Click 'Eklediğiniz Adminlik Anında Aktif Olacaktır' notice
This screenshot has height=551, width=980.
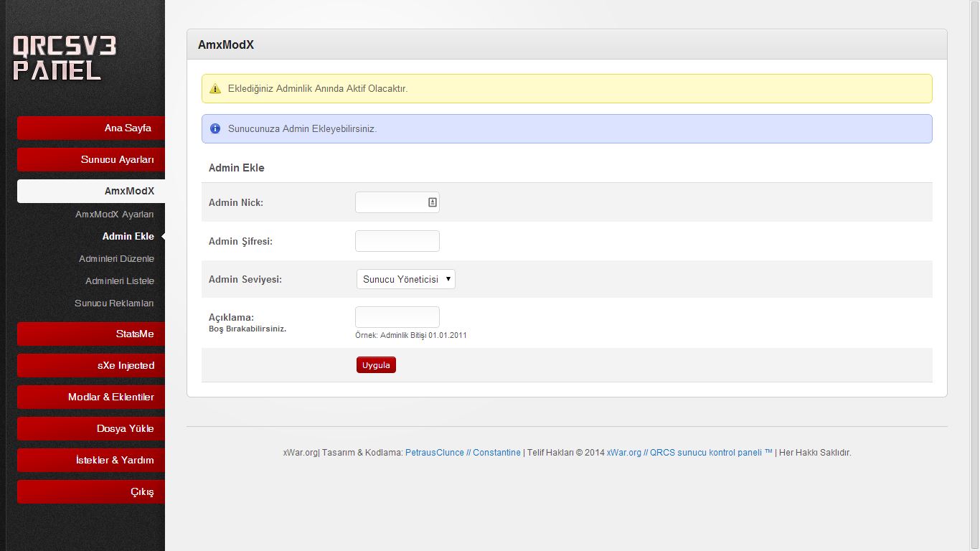[318, 89]
